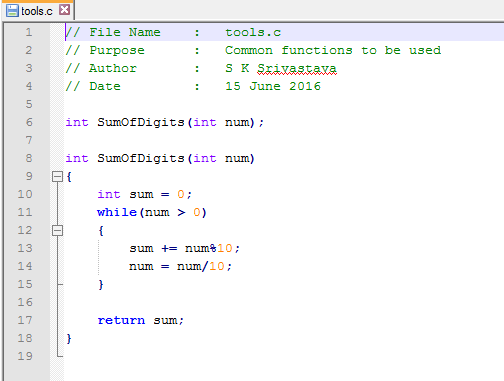504x381 pixels.
Task: Click line number 17 in the margin
Action: click(25, 320)
